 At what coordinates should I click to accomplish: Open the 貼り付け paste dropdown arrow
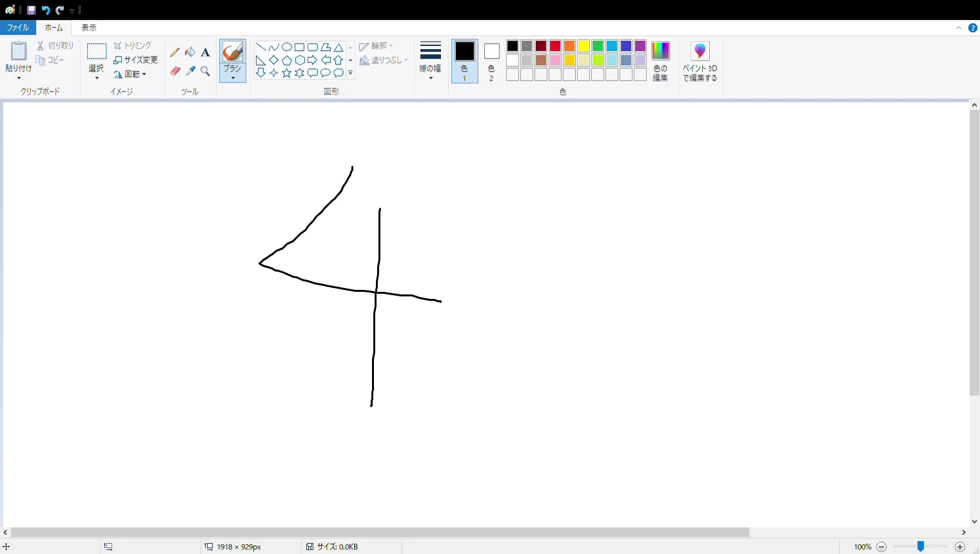click(19, 78)
